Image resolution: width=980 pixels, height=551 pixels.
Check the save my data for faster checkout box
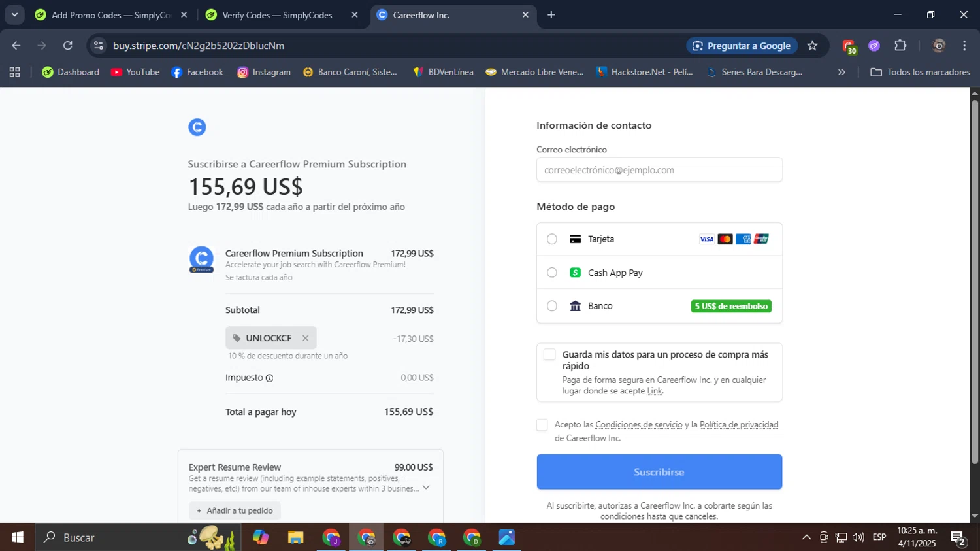click(x=549, y=354)
